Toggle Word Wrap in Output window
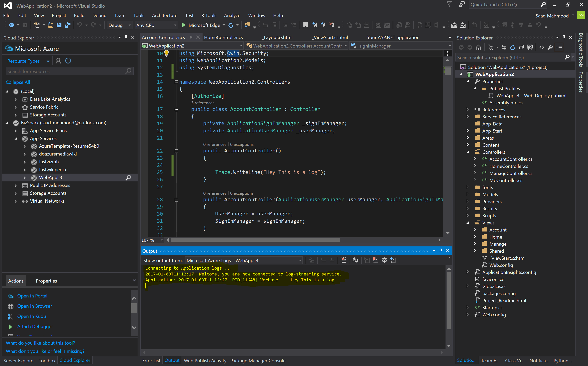This screenshot has height=366, width=588. tap(355, 260)
